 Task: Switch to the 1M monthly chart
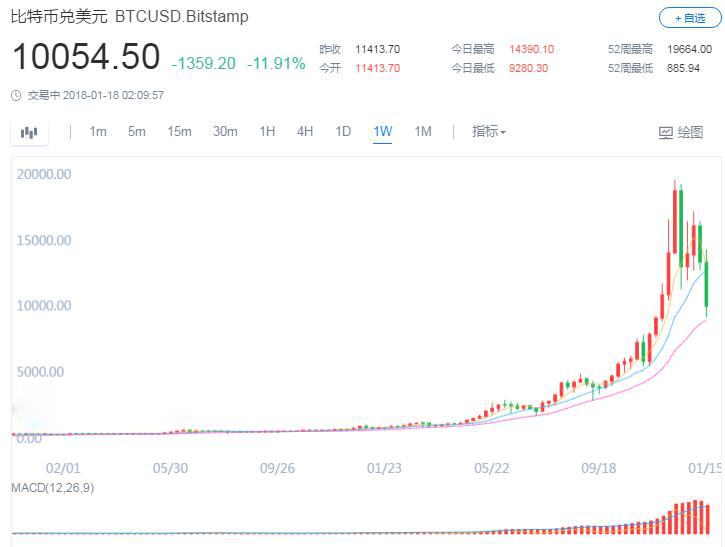[423, 132]
